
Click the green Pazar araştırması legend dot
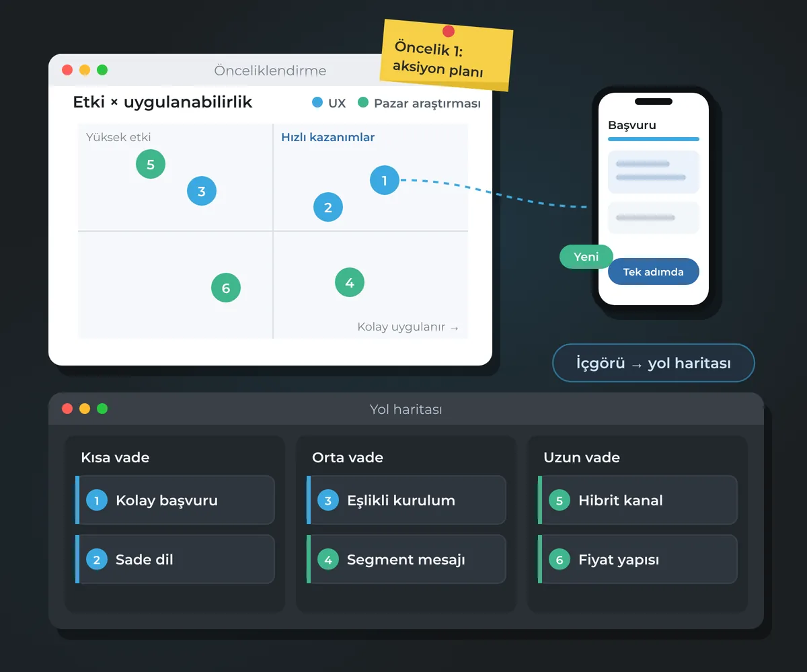pyautogui.click(x=363, y=103)
